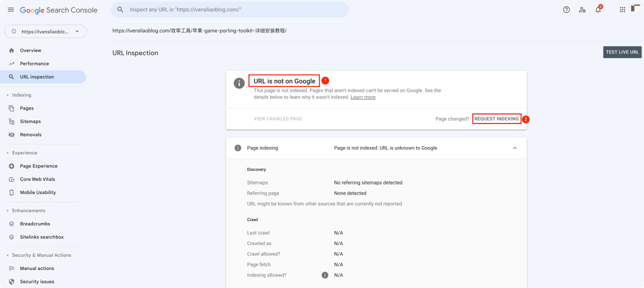Click the Removals crossed-eye icon

(11, 134)
